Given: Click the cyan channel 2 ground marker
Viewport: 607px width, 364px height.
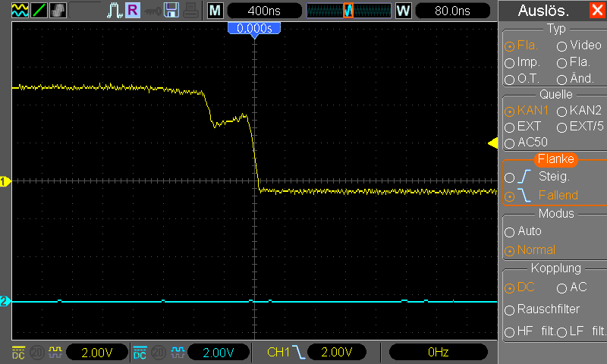Looking at the screenshot, I should [5, 301].
